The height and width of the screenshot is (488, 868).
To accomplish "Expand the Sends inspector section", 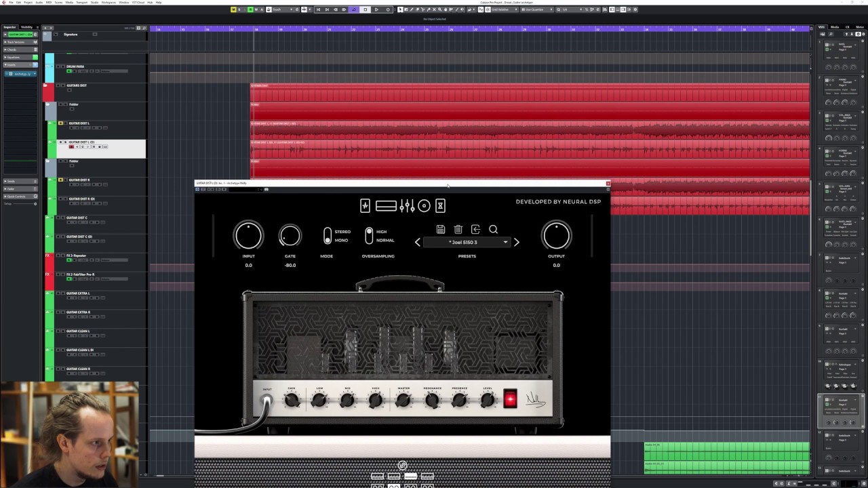I will click(20, 181).
